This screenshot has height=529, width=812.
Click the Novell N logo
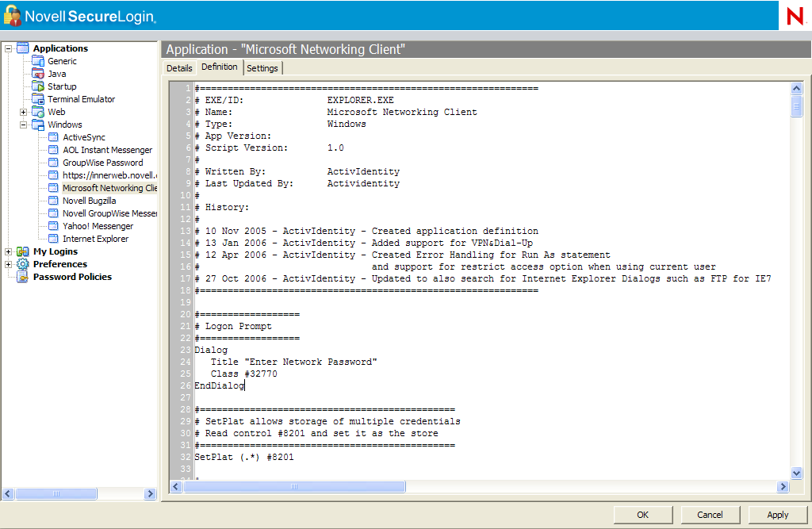(795, 16)
